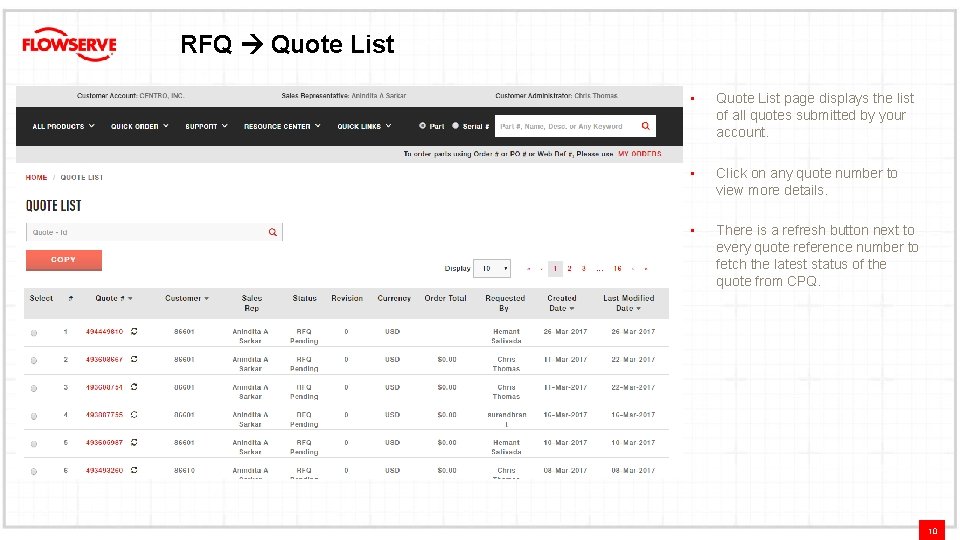Open quote number 494449810
This screenshot has width=960, height=540.
click(105, 331)
